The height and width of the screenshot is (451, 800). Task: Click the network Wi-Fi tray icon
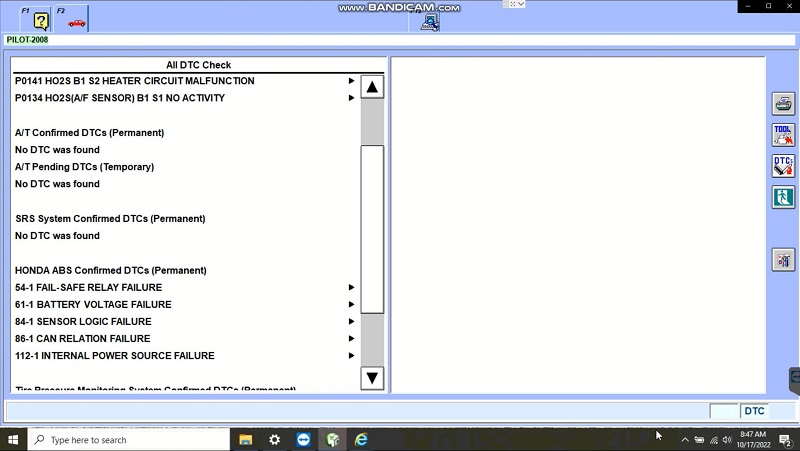[x=714, y=440]
